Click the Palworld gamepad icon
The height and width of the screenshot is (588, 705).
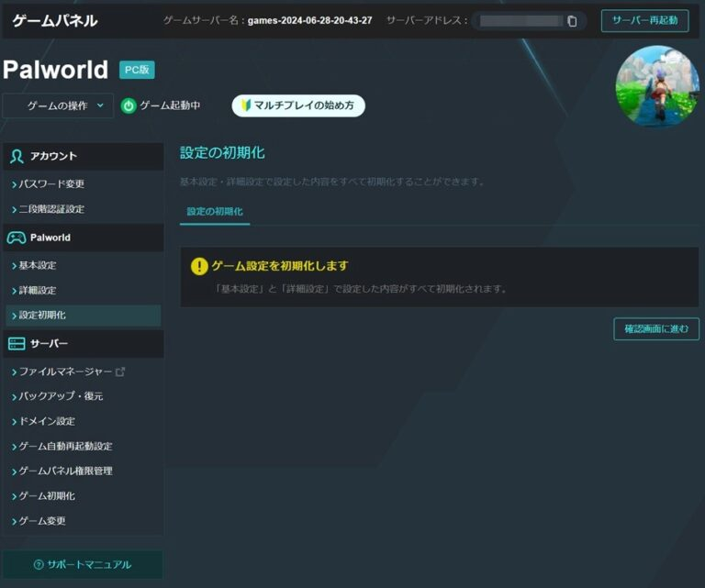[x=17, y=238]
